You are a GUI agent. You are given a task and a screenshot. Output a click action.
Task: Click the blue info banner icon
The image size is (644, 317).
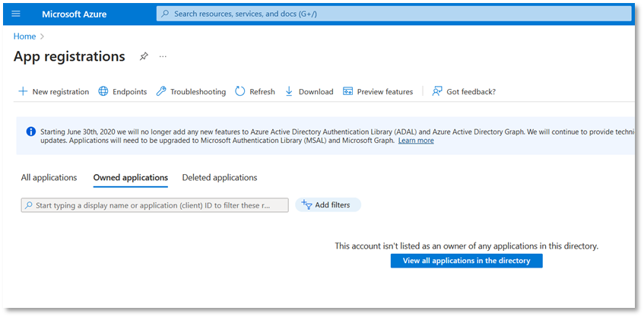click(31, 131)
